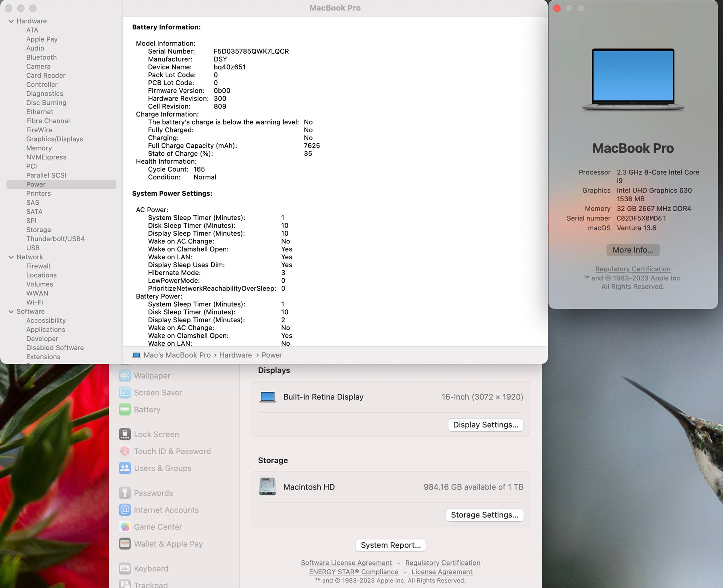The width and height of the screenshot is (723, 588).
Task: Click the More Info button
Action: click(x=633, y=250)
